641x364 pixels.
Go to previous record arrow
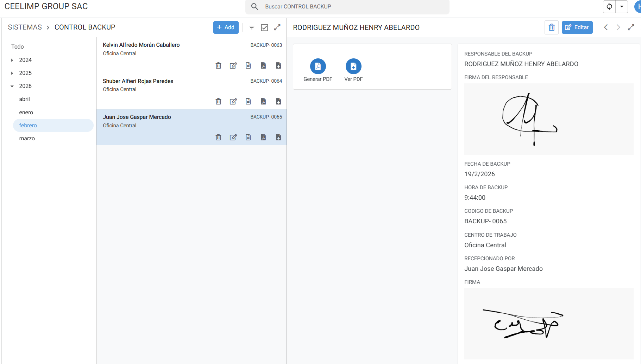click(606, 27)
